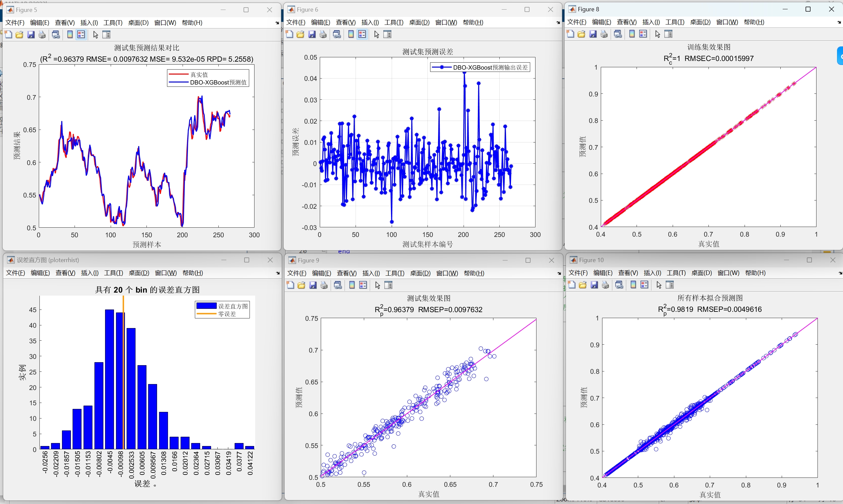Screen dimensions: 843x504
Task: Click 文件(F) in 误差直方图 window
Action: pyautogui.click(x=16, y=273)
